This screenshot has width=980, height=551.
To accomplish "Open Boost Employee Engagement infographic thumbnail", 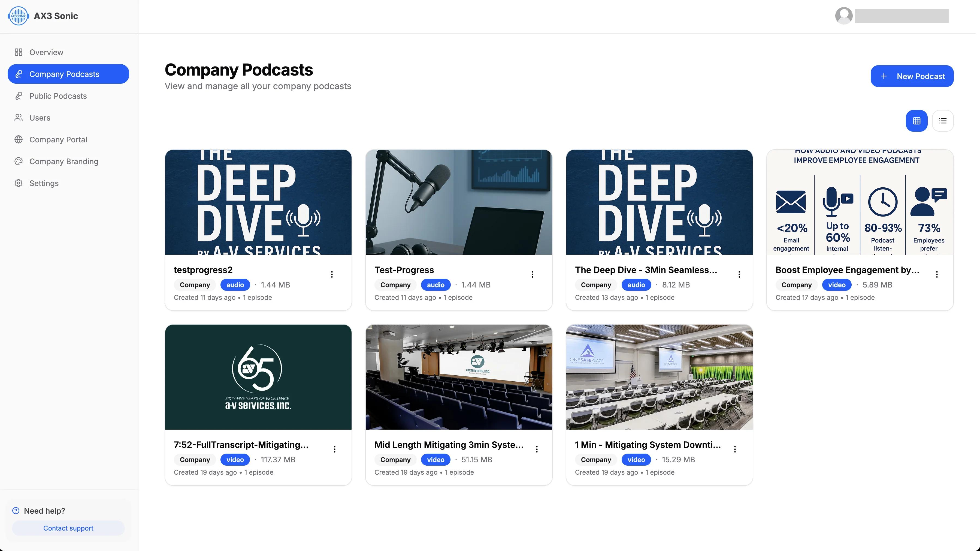I will point(860,202).
